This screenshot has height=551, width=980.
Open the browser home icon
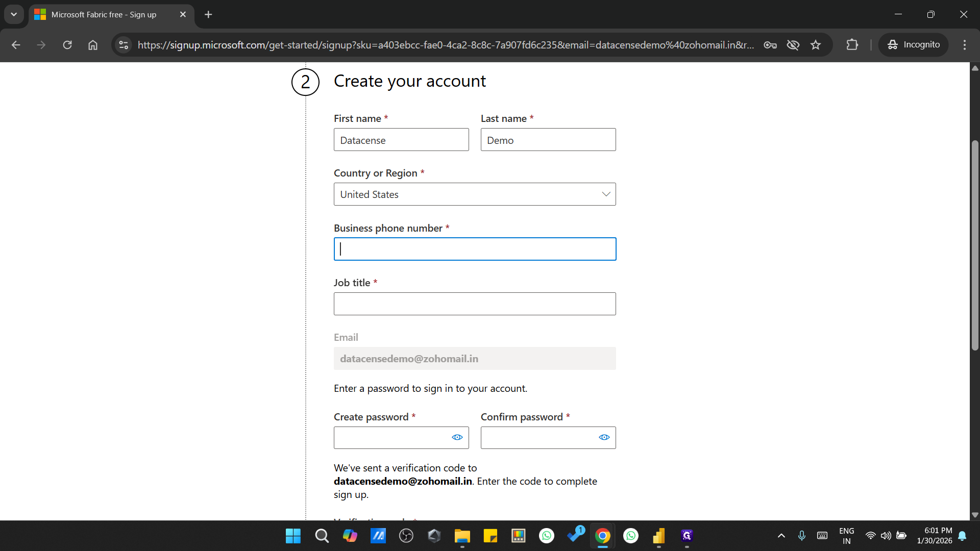pos(92,45)
